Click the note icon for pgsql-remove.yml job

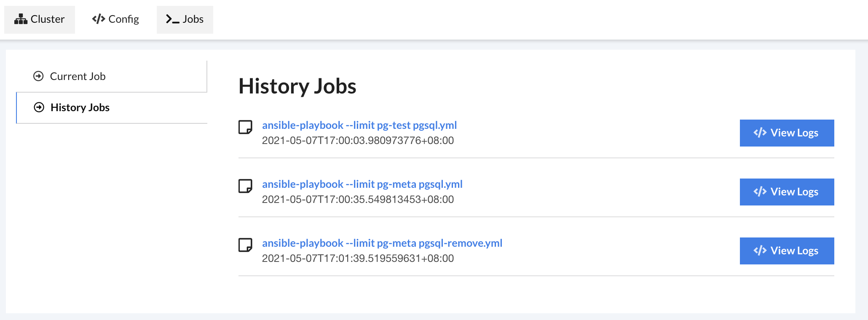(245, 245)
